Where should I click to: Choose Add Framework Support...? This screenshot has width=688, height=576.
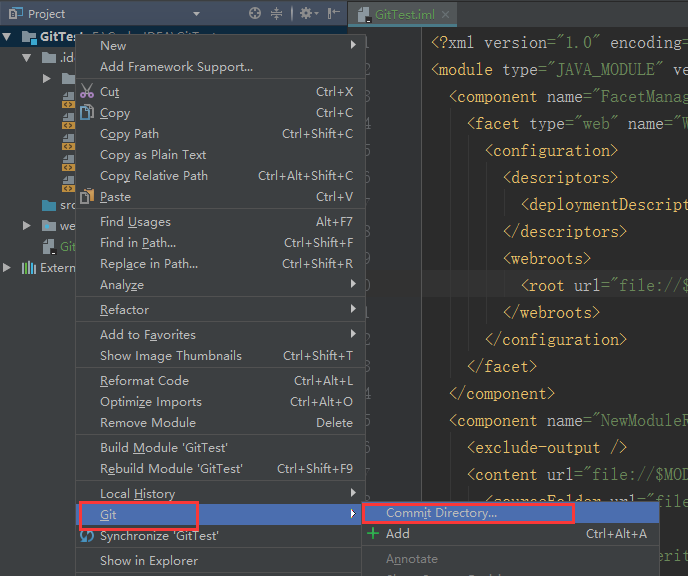(x=176, y=67)
